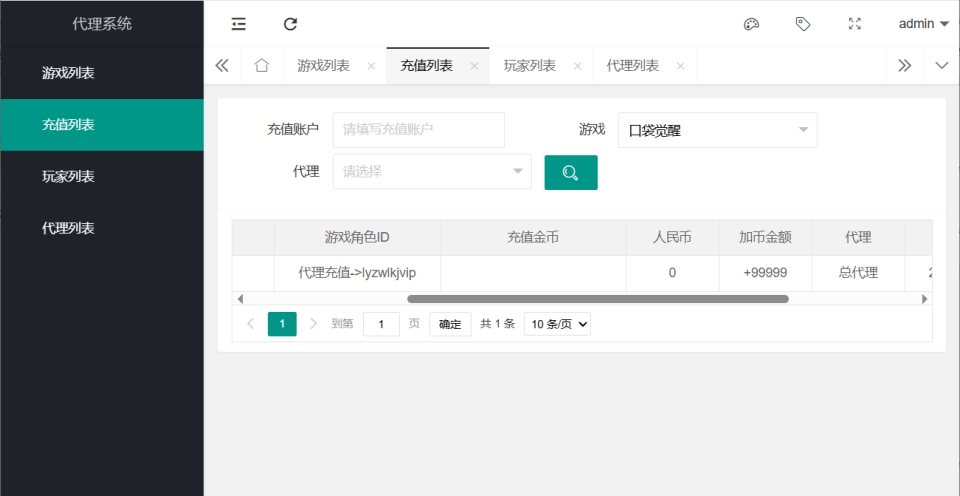Open the theme palette icon
Screen dimensions: 960x496
tap(752, 24)
